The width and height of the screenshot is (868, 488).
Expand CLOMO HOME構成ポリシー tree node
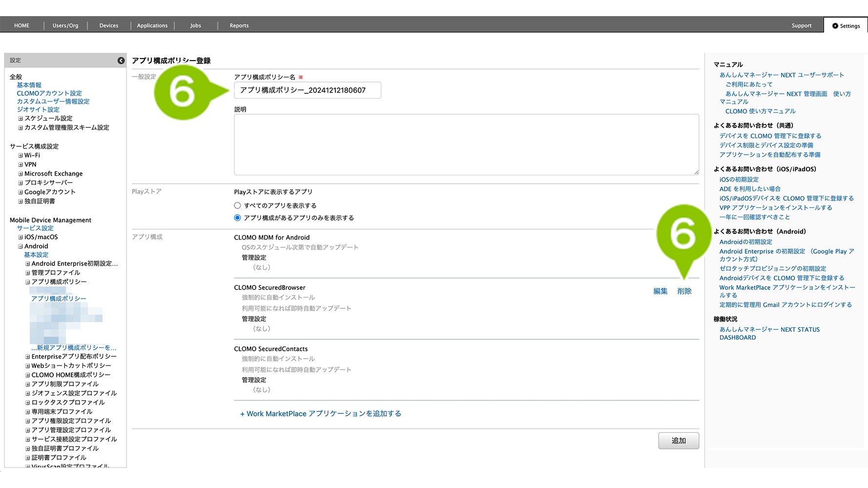(x=28, y=375)
